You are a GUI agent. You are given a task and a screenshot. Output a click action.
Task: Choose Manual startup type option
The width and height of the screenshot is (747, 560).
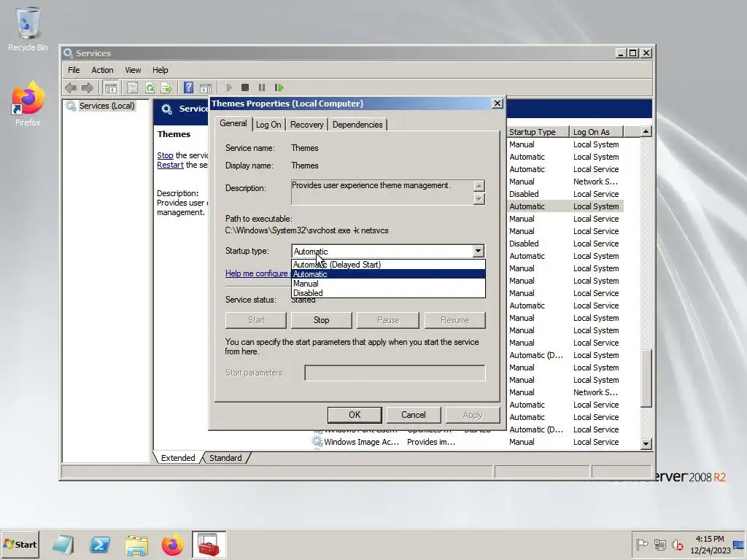[x=388, y=284]
